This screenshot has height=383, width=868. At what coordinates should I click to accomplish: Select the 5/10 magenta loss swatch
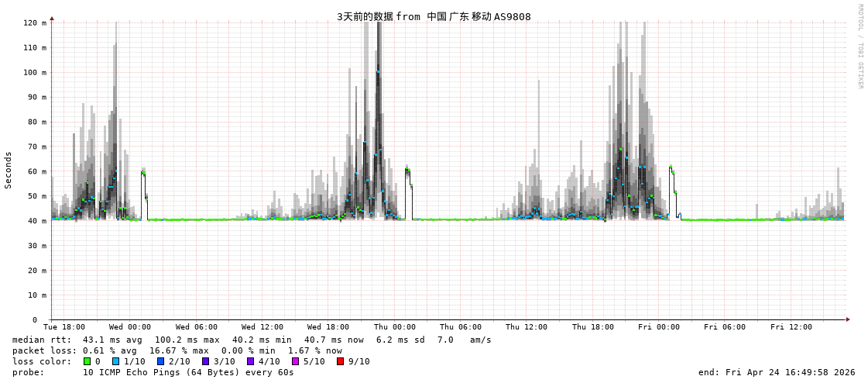click(x=295, y=361)
